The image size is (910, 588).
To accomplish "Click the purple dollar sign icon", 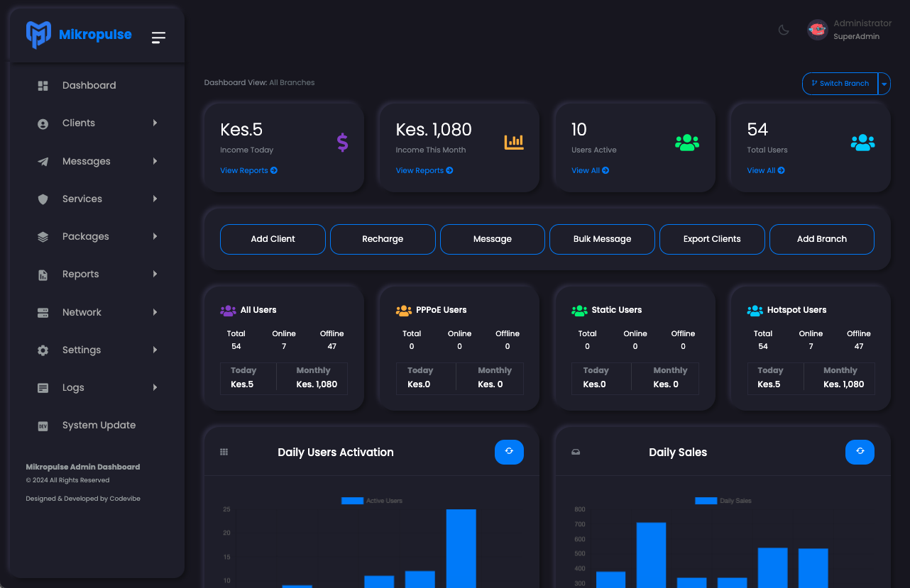I will tap(342, 143).
